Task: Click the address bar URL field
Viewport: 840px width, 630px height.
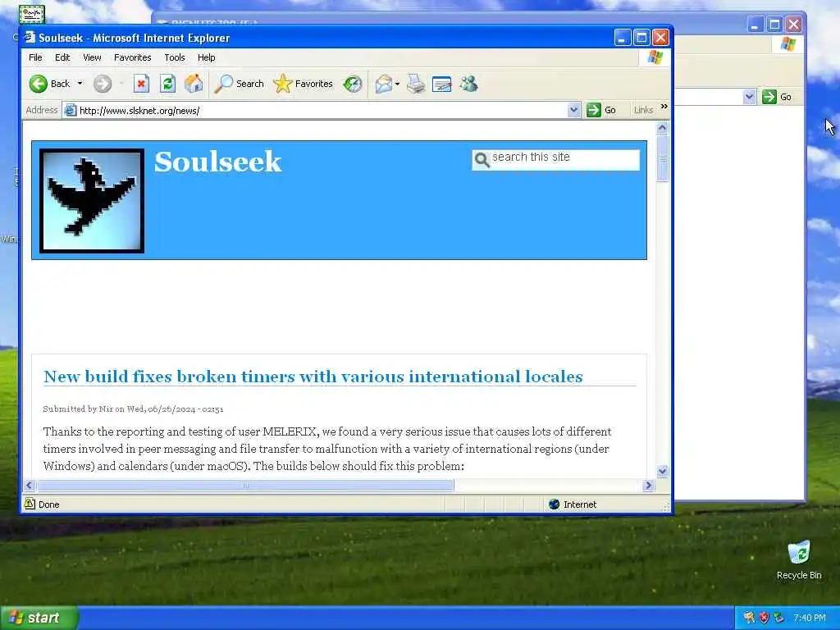Action: pyautogui.click(x=322, y=111)
